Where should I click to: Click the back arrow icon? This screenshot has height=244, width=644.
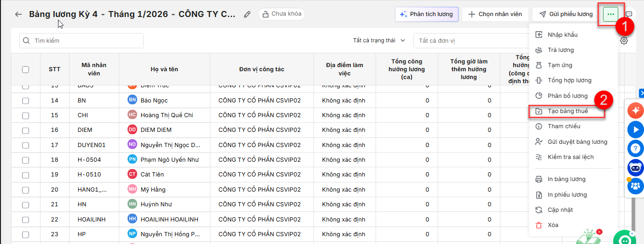coord(18,14)
